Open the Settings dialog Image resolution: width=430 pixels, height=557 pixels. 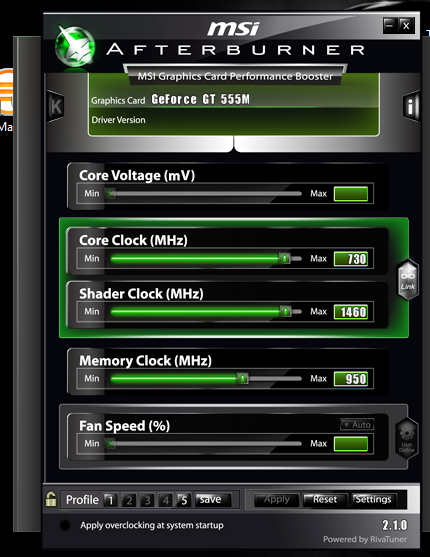373,499
